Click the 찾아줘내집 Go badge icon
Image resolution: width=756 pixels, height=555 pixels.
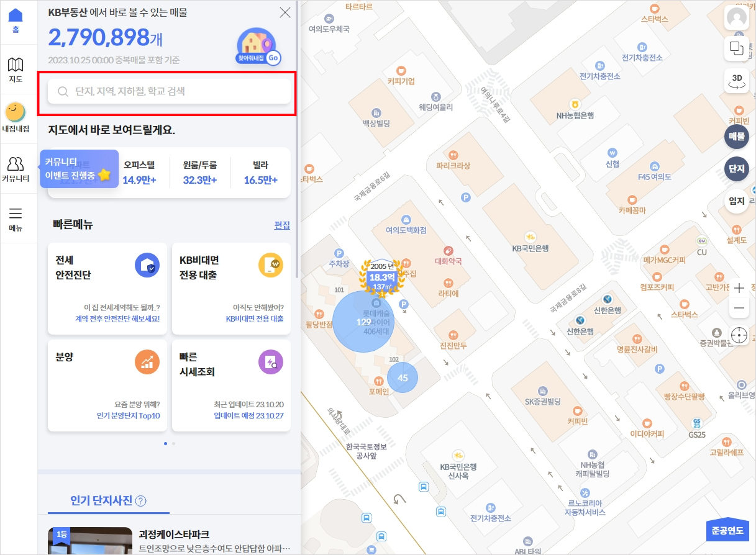258,48
